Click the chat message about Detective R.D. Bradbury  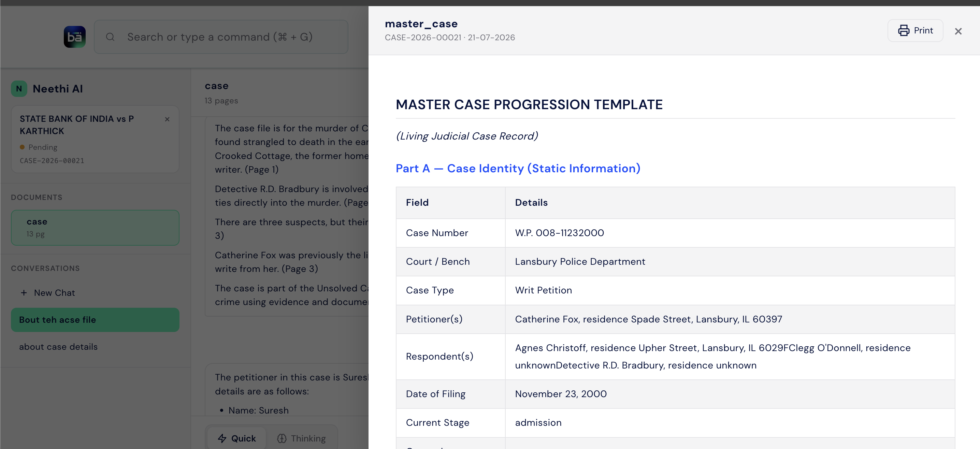click(x=291, y=195)
